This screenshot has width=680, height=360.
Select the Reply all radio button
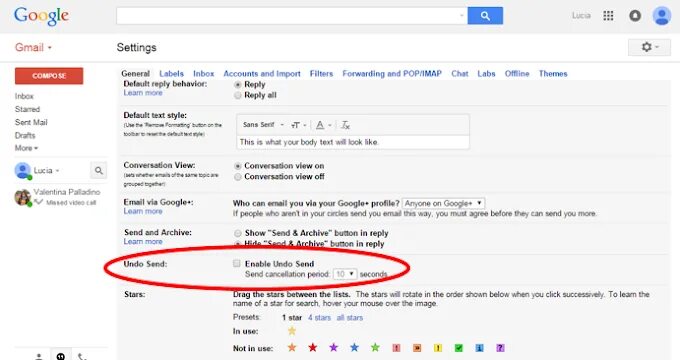click(x=238, y=95)
